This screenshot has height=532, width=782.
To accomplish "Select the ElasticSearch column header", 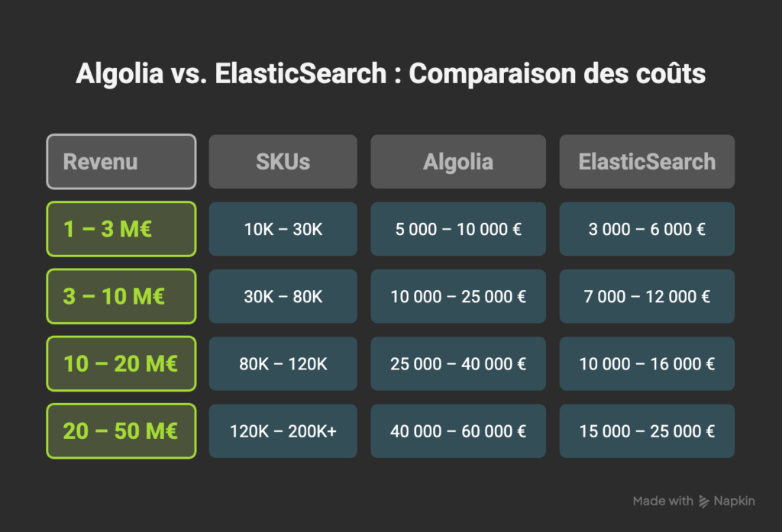I will click(x=647, y=162).
